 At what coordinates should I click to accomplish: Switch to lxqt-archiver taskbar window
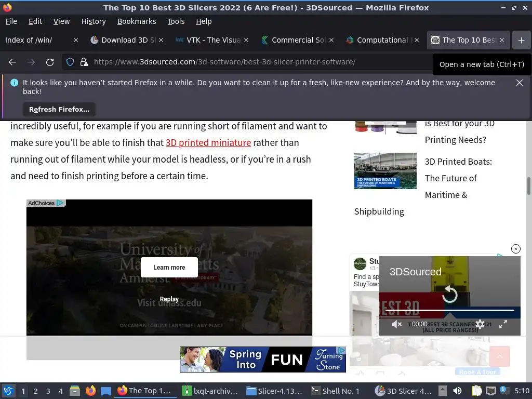tap(210, 391)
